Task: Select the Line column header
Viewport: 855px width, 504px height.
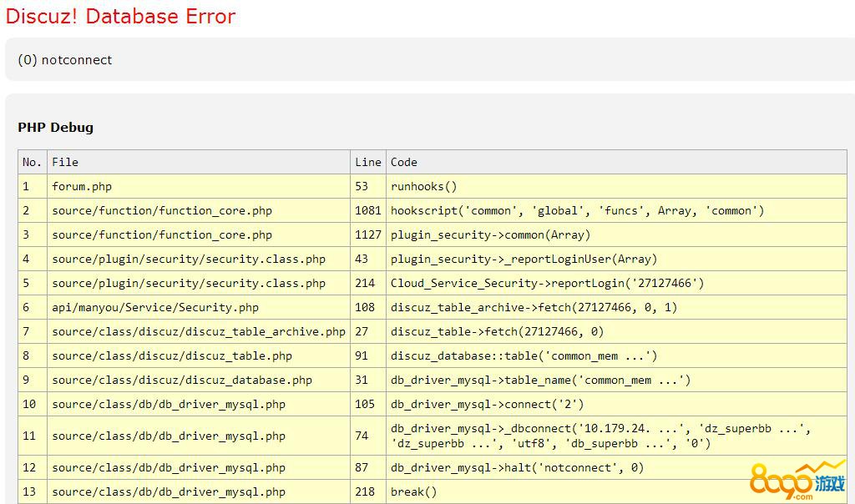Action: point(367,162)
